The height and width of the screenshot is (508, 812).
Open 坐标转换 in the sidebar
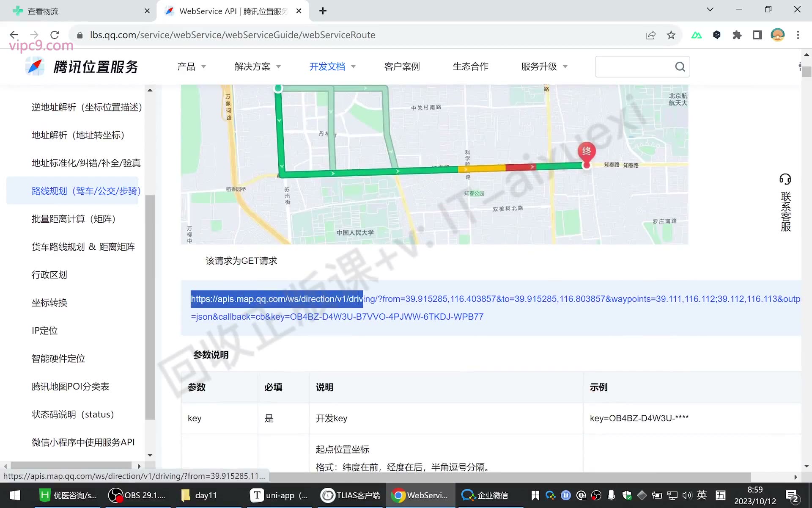click(49, 303)
